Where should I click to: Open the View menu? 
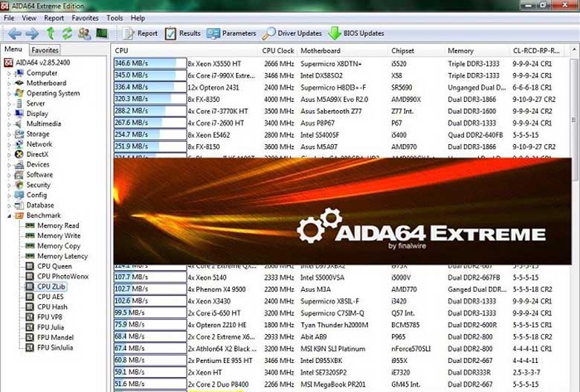[x=29, y=18]
